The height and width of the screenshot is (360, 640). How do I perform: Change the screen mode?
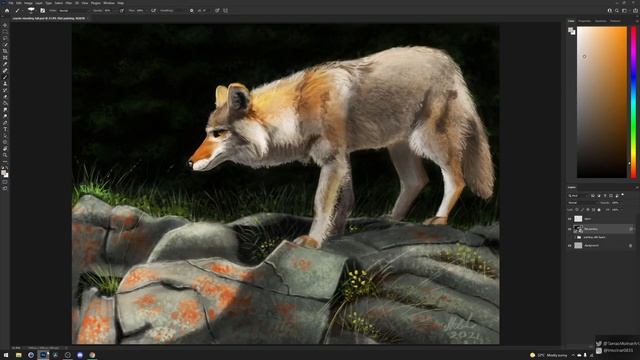pyautogui.click(x=5, y=189)
